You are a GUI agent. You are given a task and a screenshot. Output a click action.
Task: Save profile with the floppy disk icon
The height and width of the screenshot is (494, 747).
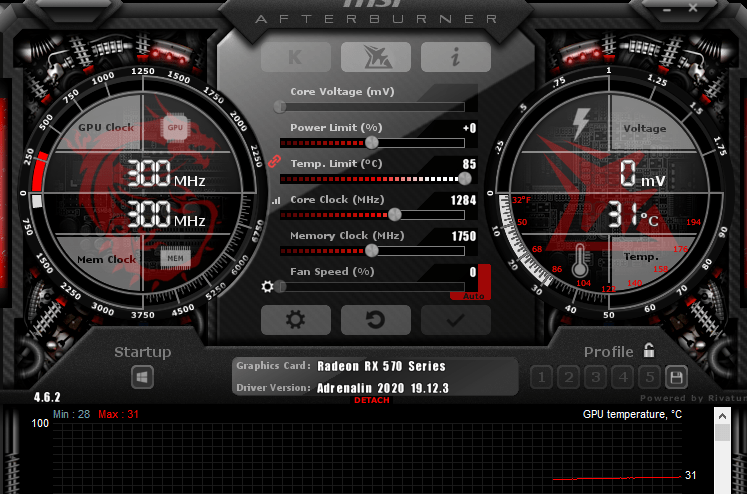[676, 378]
